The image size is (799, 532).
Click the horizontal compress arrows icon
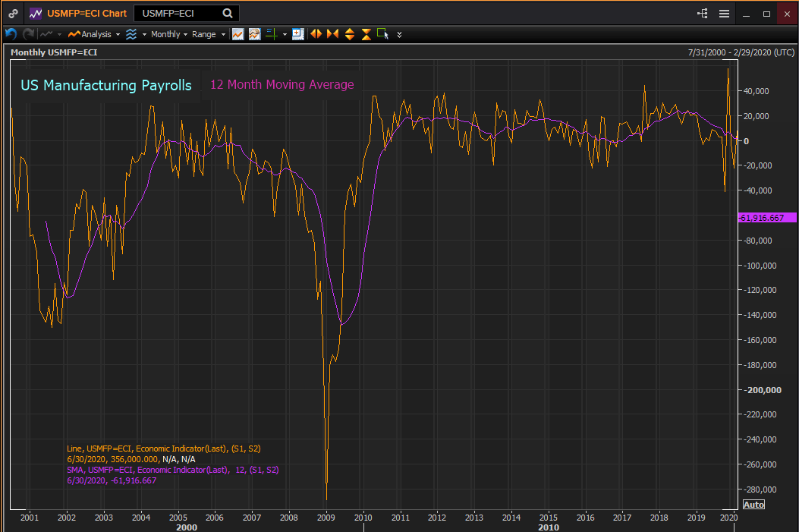point(332,34)
